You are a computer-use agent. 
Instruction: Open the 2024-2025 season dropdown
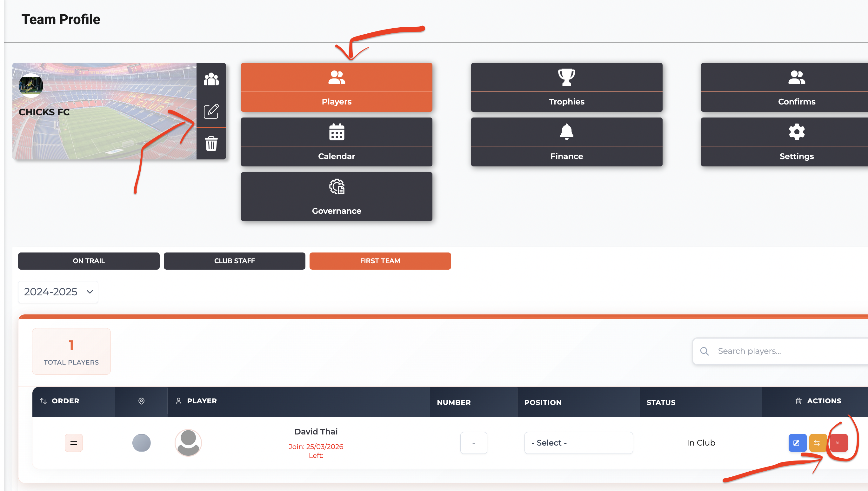(x=58, y=292)
